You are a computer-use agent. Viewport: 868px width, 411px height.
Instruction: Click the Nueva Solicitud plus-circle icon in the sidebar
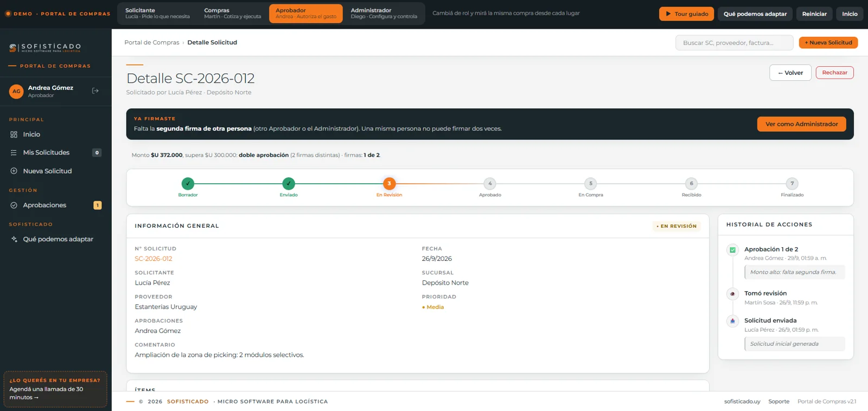pyautogui.click(x=14, y=171)
